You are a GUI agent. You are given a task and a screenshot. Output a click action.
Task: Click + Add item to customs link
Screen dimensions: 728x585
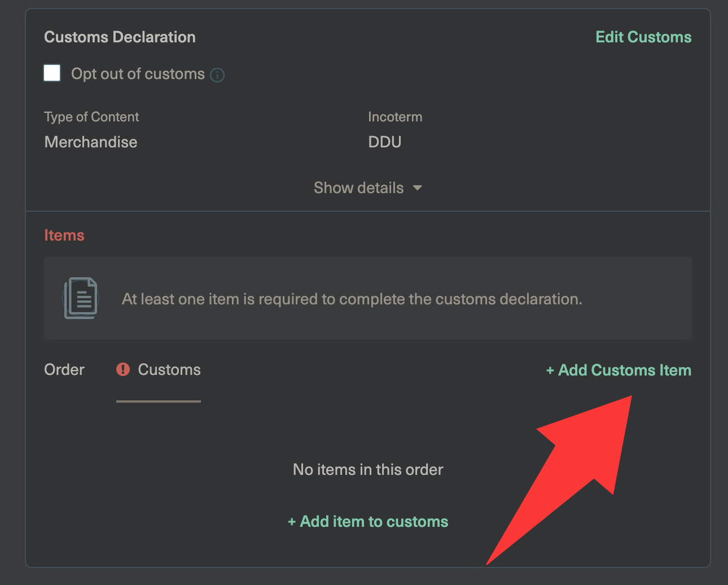(368, 522)
